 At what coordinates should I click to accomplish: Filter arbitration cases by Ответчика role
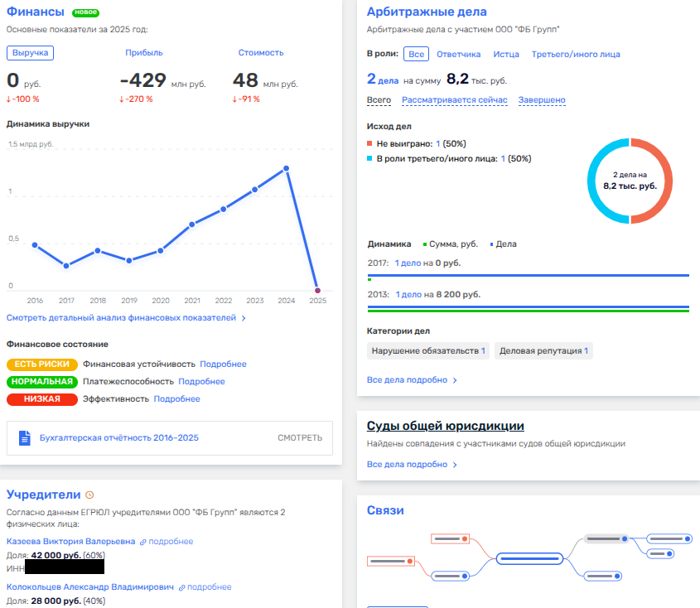(458, 54)
